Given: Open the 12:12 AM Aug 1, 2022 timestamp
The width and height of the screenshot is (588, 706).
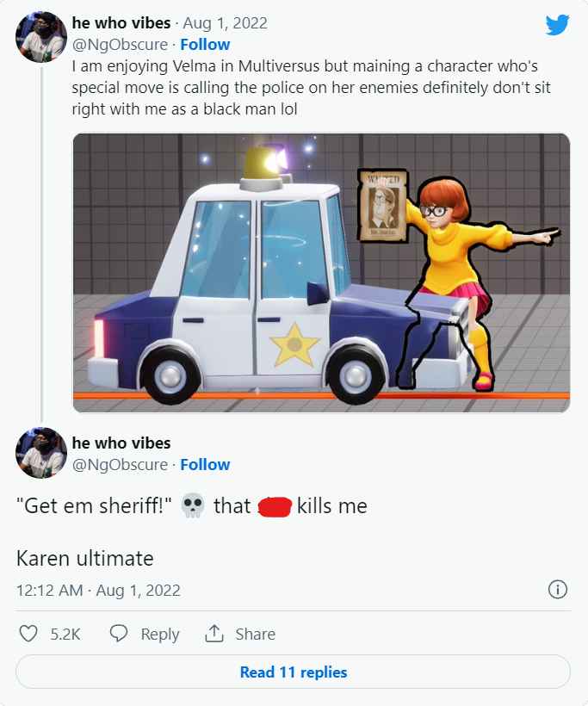Looking at the screenshot, I should [x=99, y=590].
